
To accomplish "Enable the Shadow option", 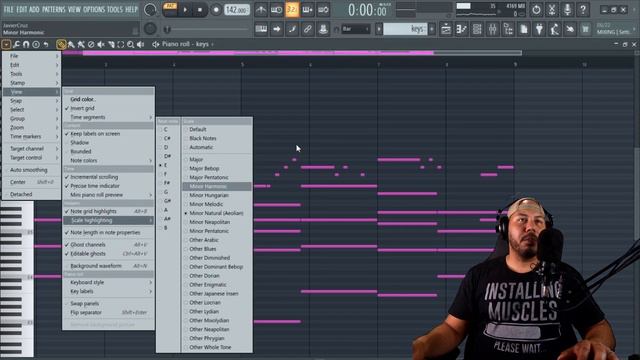I will pyautogui.click(x=109, y=142).
